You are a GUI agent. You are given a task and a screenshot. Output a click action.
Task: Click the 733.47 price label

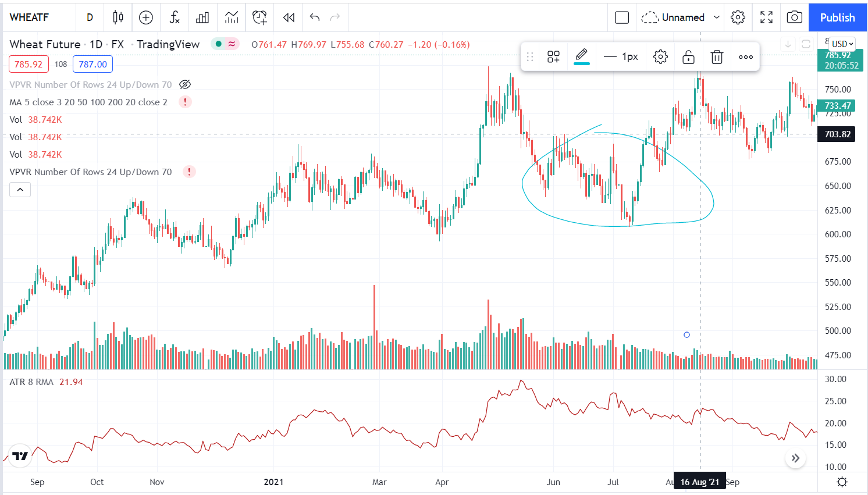838,105
